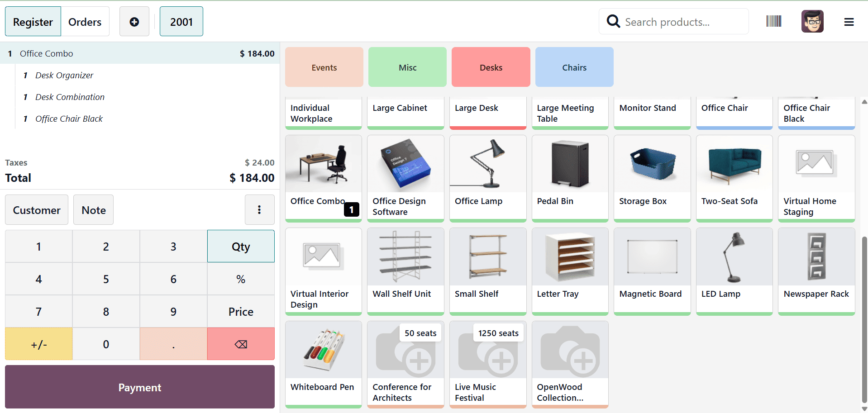Click the product list scrollbar
This screenshot has width=868, height=413.
[864, 319]
